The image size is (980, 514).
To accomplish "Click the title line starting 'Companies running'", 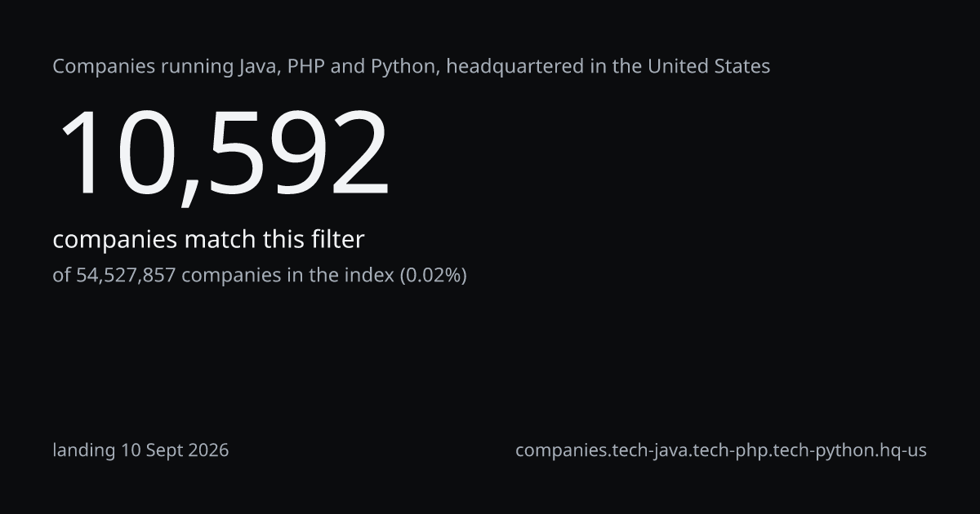I will pos(412,67).
